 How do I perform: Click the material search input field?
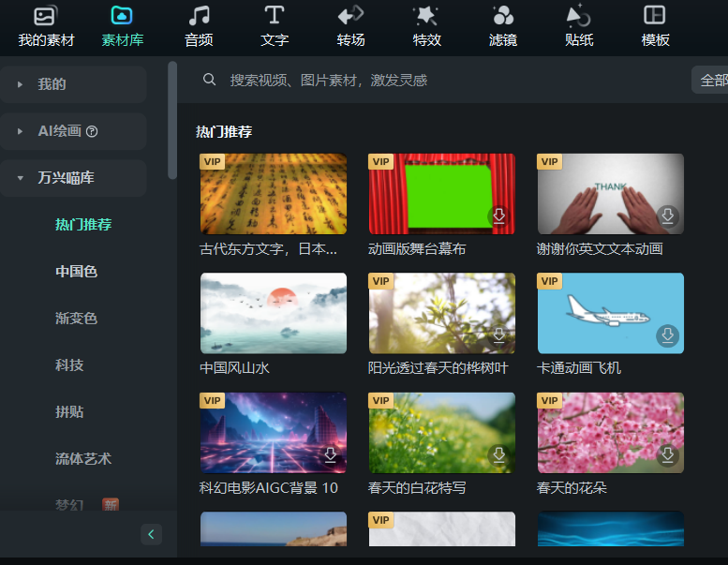tap(422, 81)
